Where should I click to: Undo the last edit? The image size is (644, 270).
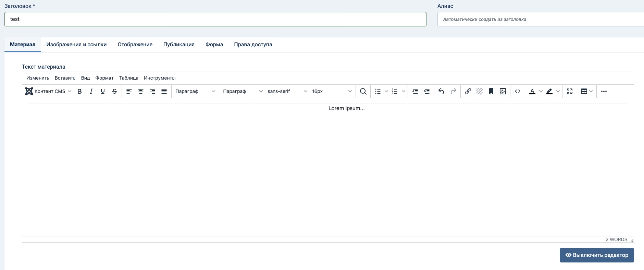441,91
